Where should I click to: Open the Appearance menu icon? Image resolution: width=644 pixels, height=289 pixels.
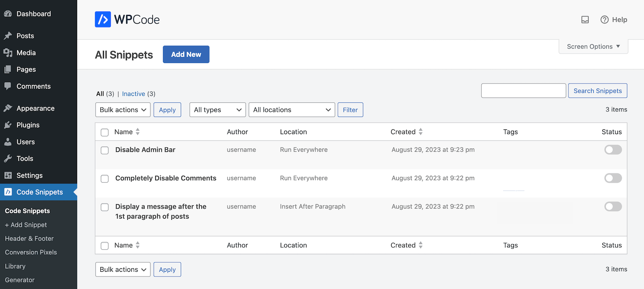[8, 108]
